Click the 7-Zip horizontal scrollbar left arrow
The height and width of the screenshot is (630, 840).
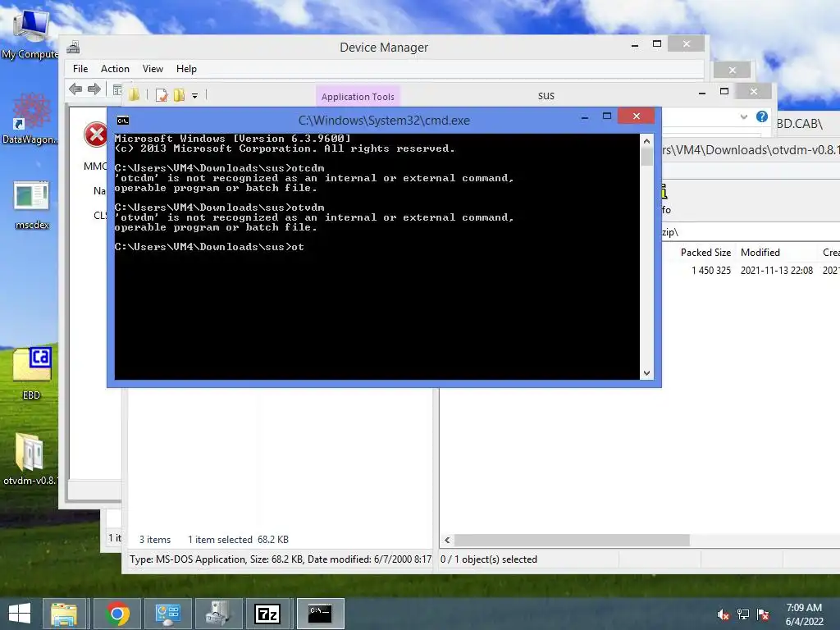pos(447,540)
